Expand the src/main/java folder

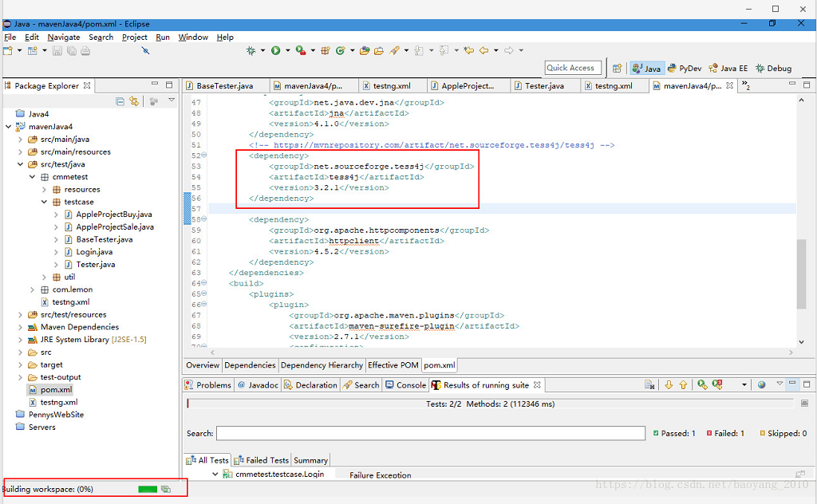pos(20,140)
